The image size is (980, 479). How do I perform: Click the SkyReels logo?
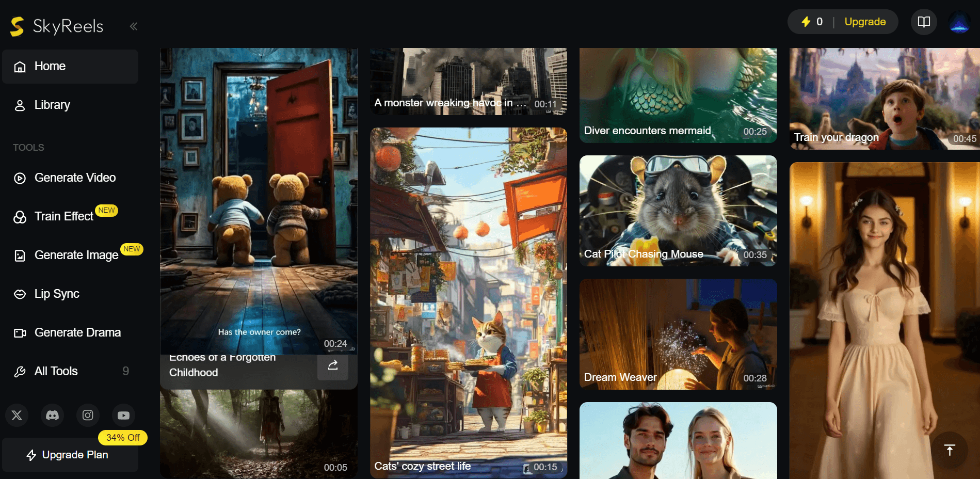[x=57, y=26]
